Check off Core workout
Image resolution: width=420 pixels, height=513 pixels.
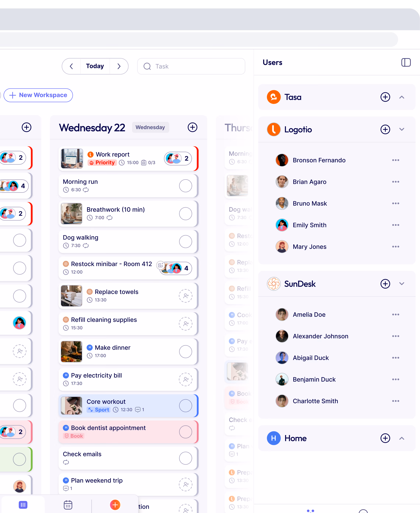point(185,406)
